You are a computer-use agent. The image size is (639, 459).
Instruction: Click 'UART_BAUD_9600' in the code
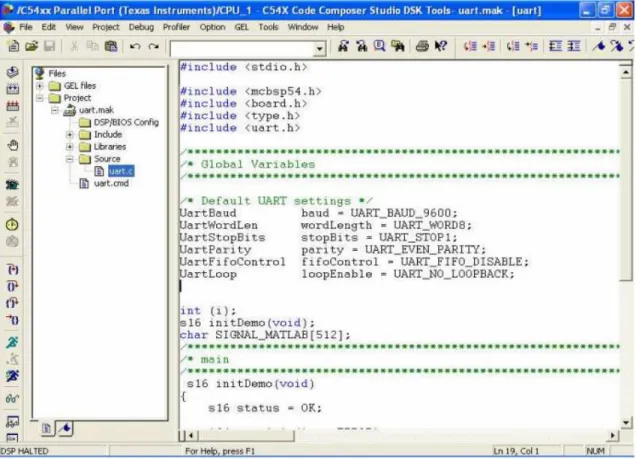(401, 213)
